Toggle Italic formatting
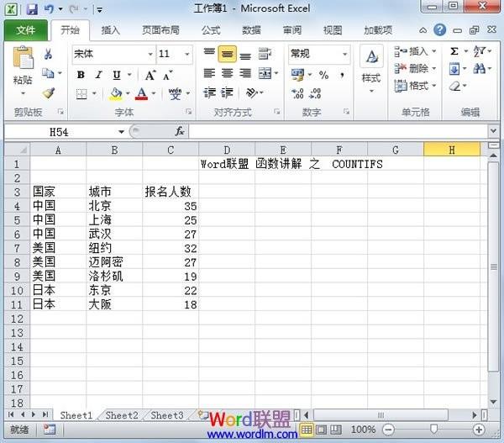This screenshot has width=504, height=443. [98, 75]
